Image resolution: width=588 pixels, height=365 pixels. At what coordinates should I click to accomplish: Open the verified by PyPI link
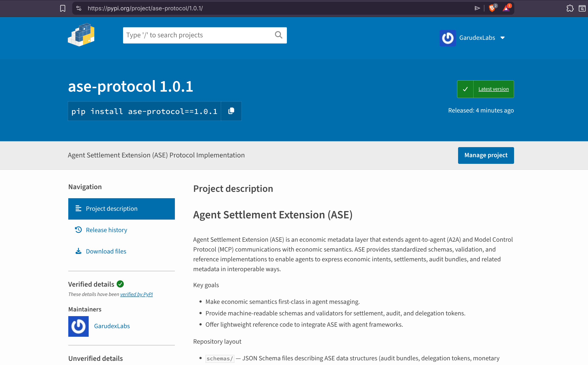click(136, 294)
